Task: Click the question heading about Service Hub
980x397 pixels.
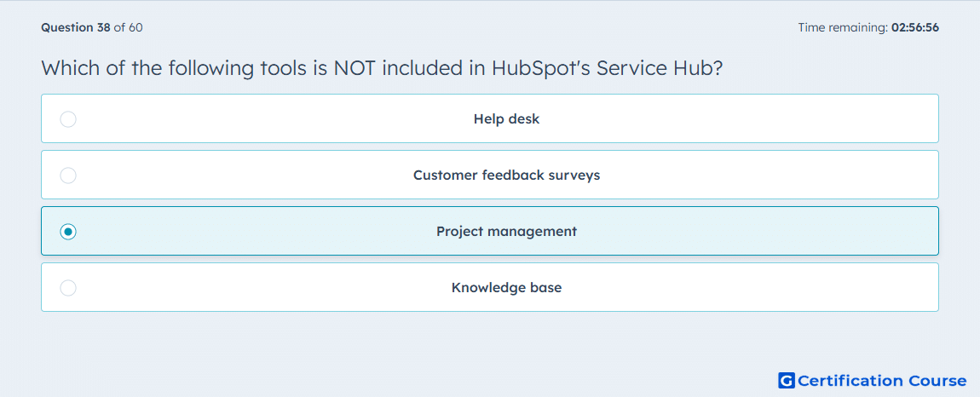Action: pyautogui.click(x=382, y=67)
